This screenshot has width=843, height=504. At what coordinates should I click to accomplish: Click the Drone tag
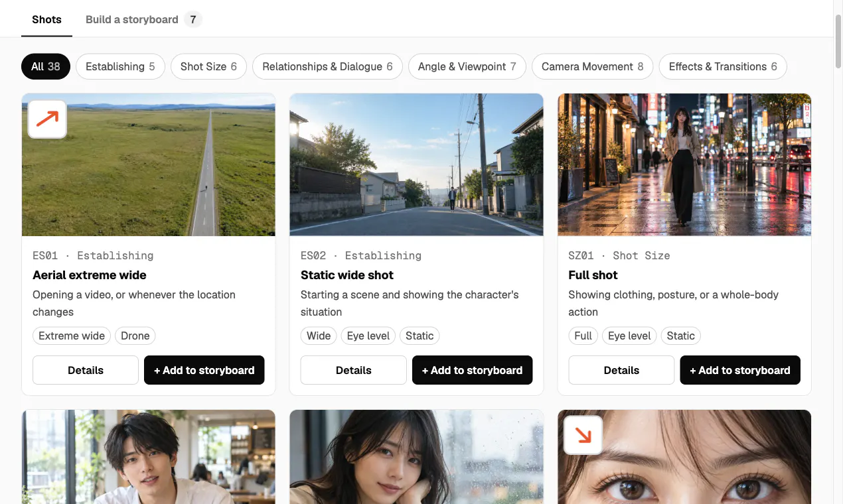[135, 336]
